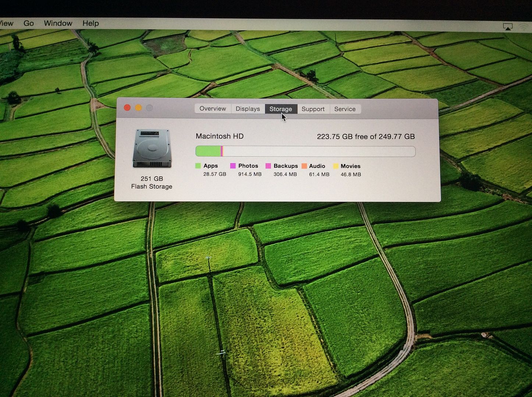Open the Go menu

point(29,23)
